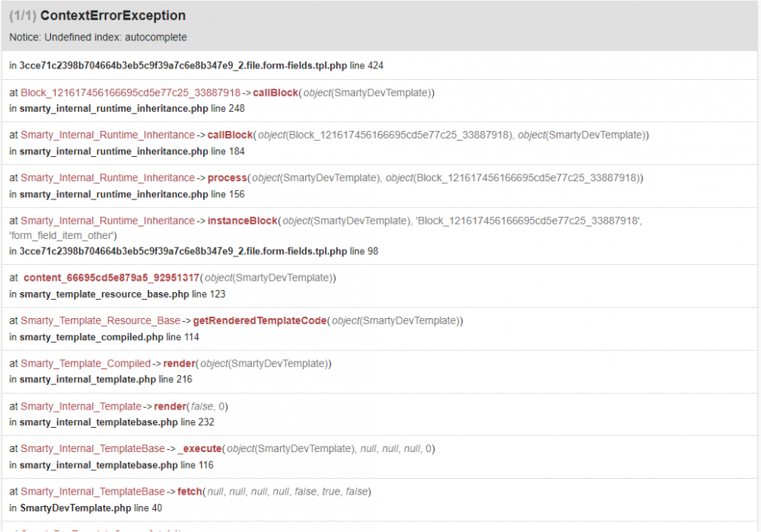Click the content_66695cd5e879a5_92951317 function name
Image resolution: width=761 pixels, height=532 pixels.
pyautogui.click(x=111, y=278)
